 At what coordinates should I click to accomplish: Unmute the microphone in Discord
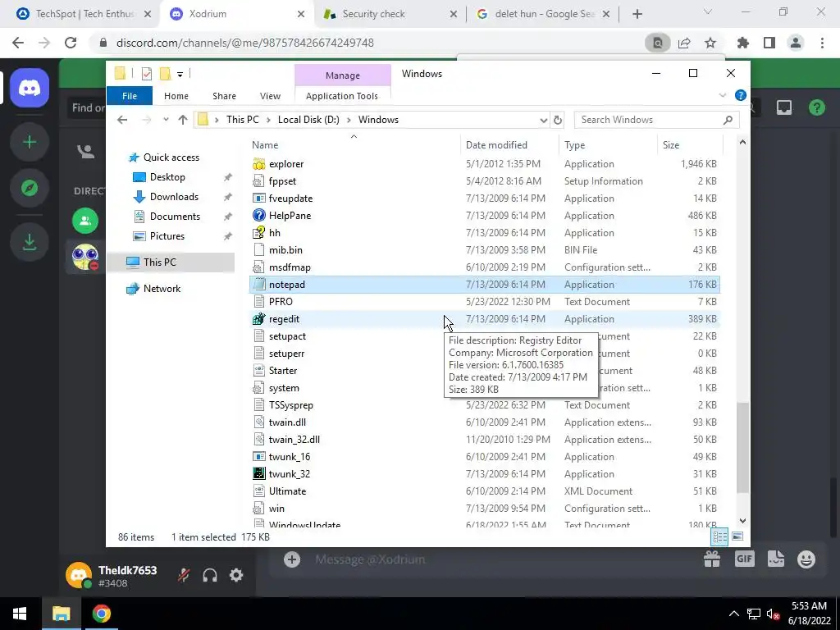184,575
